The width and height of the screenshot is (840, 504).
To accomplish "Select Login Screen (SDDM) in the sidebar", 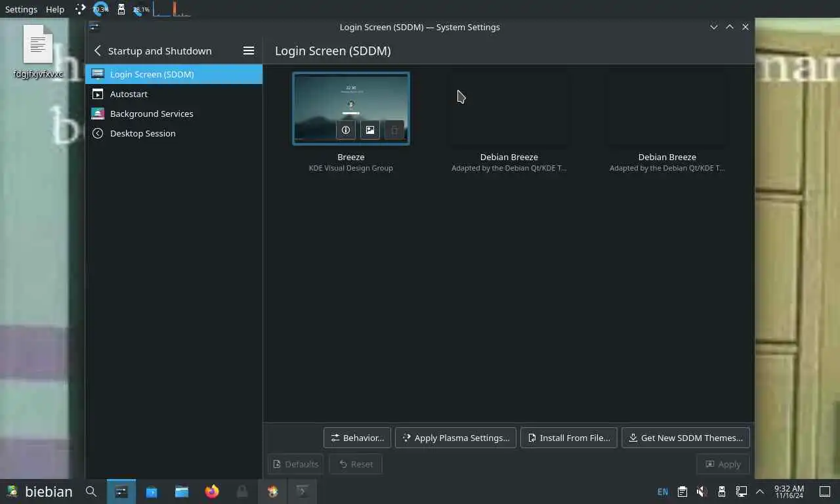I will coord(174,74).
